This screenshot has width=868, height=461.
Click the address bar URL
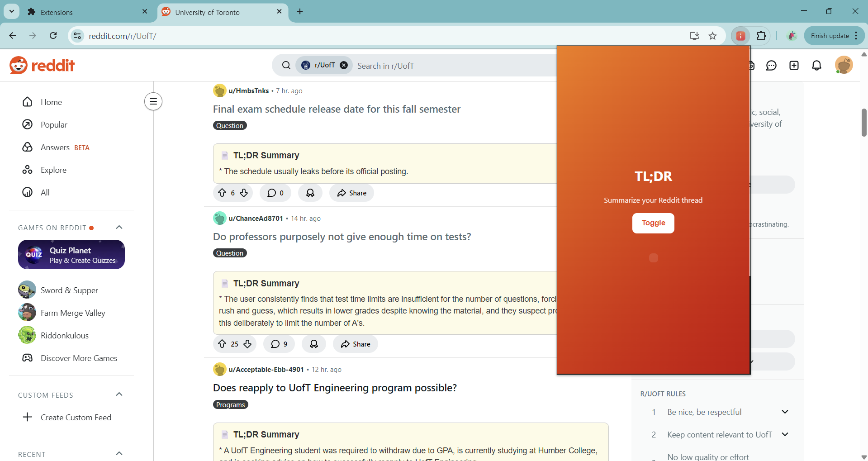click(123, 36)
